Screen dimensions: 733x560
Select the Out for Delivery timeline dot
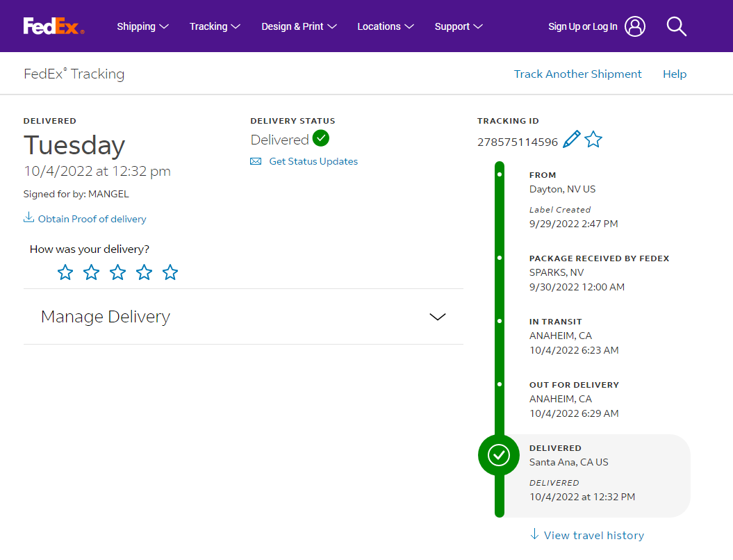[500, 384]
